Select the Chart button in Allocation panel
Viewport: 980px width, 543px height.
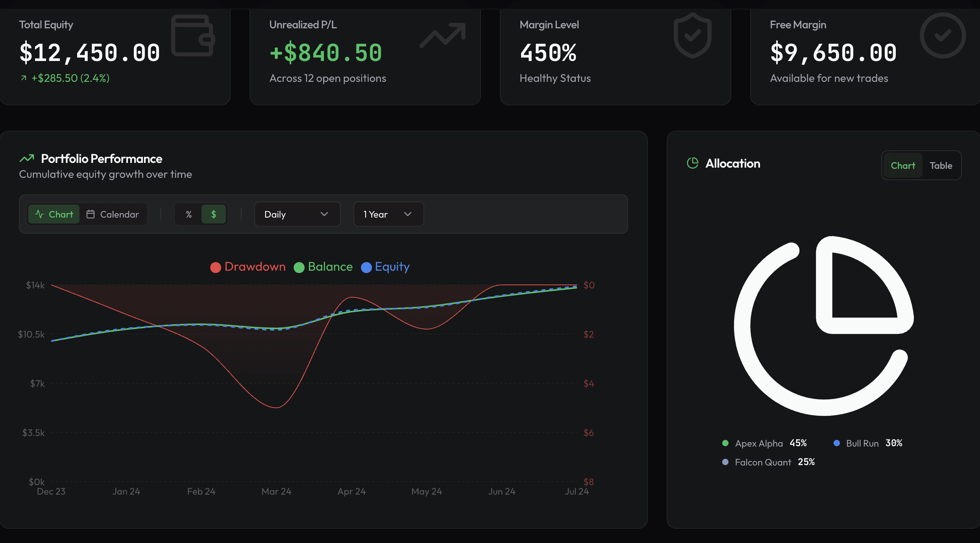coord(902,166)
